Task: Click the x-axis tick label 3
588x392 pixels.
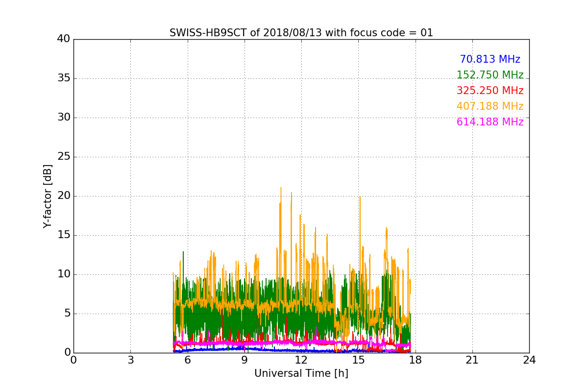Action: coord(130,360)
